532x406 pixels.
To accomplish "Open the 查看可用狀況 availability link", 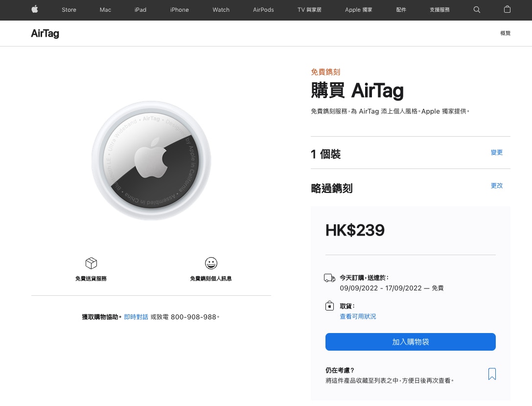I will click(x=358, y=316).
